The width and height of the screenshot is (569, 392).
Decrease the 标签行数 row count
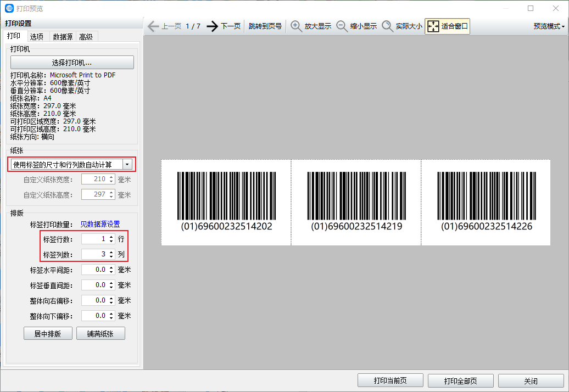click(111, 242)
